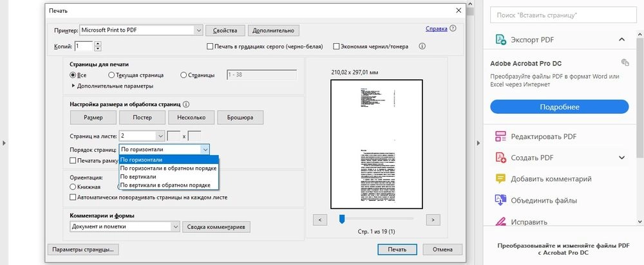Screen dimensions: 644x265
Task: Collapse the right tools pane arrow
Action: (478, 143)
